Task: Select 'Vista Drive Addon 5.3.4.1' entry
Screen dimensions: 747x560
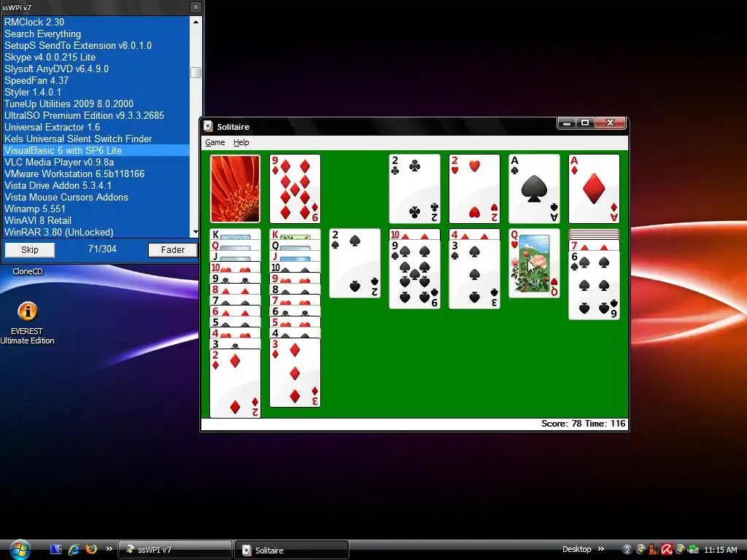Action: pos(96,185)
